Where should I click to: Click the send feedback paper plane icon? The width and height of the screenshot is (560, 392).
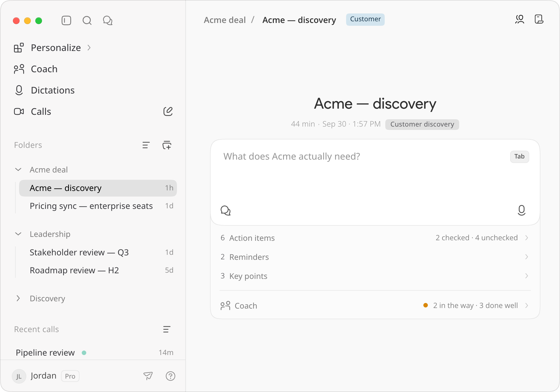coord(148,376)
